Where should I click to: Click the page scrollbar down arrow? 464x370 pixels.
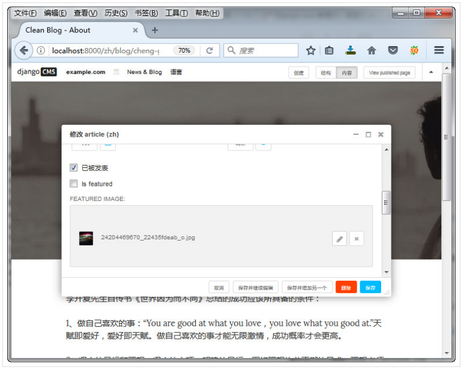click(x=447, y=353)
